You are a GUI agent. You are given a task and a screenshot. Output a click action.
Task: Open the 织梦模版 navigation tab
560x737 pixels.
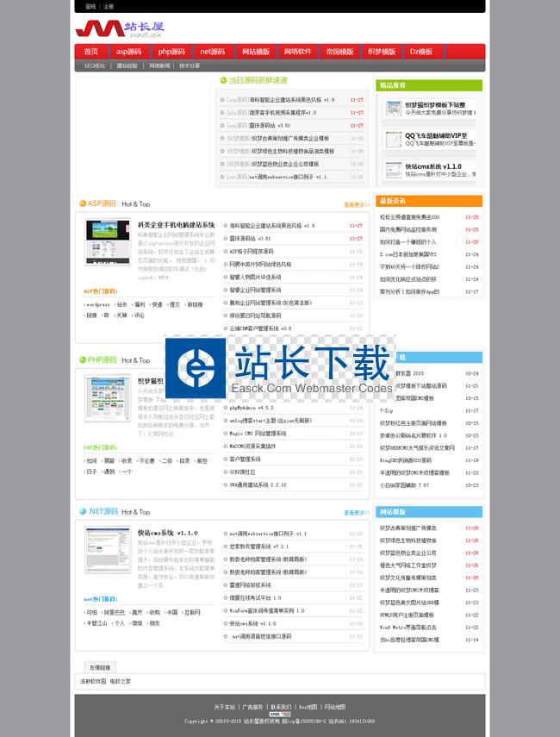point(382,52)
